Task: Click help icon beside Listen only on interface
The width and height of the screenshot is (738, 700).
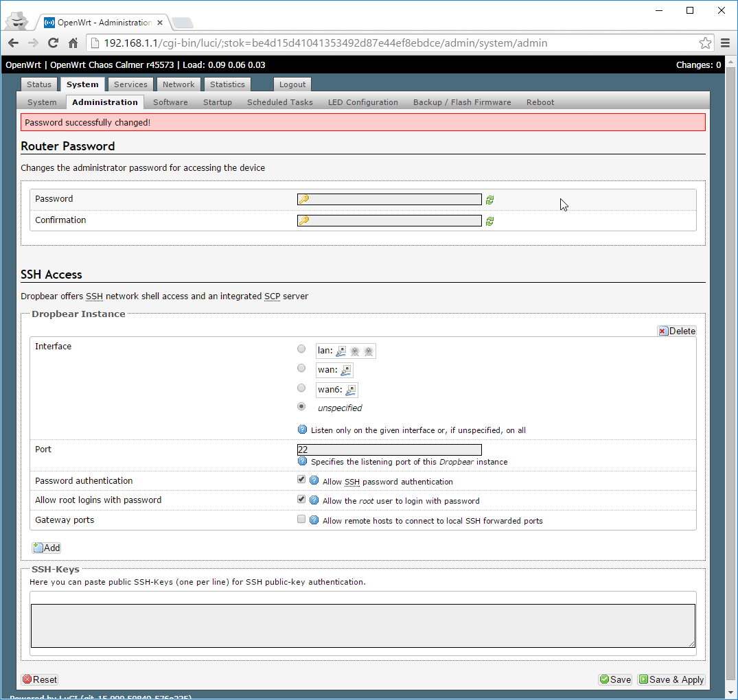Action: (302, 430)
